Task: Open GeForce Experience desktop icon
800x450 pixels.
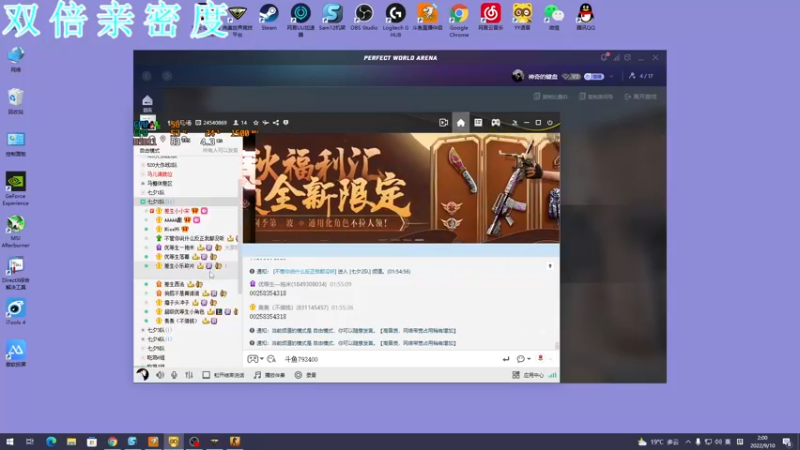Action: click(x=15, y=189)
